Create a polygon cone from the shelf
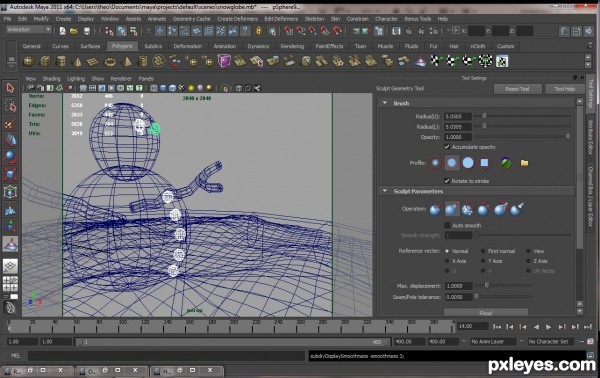This screenshot has height=378, width=600. click(x=78, y=61)
